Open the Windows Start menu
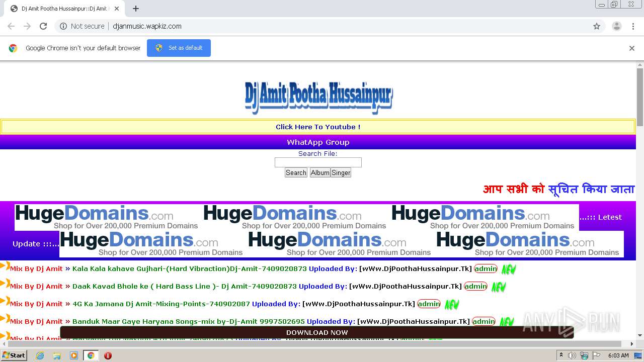644x362 pixels. click(x=14, y=355)
